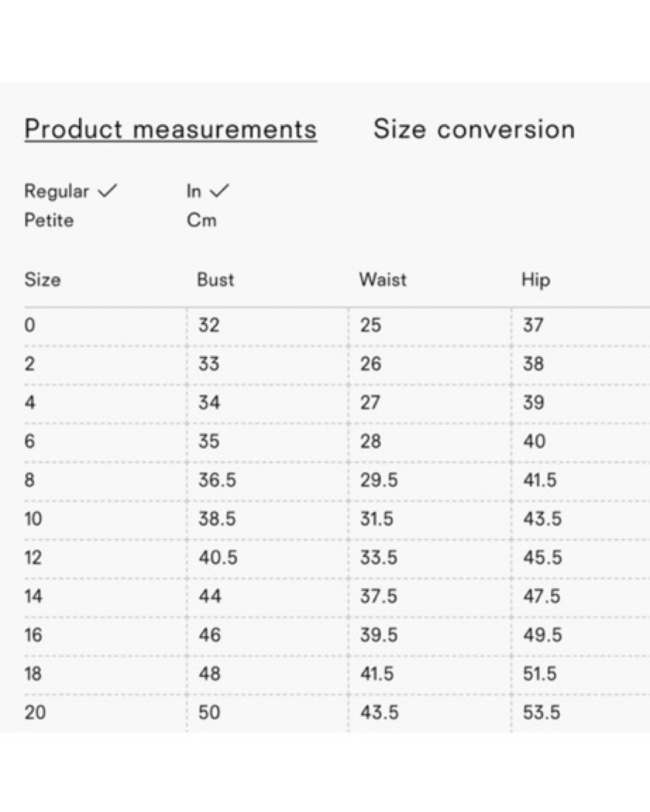
Task: Click the waist value 37.5
Action: pyautogui.click(x=379, y=596)
